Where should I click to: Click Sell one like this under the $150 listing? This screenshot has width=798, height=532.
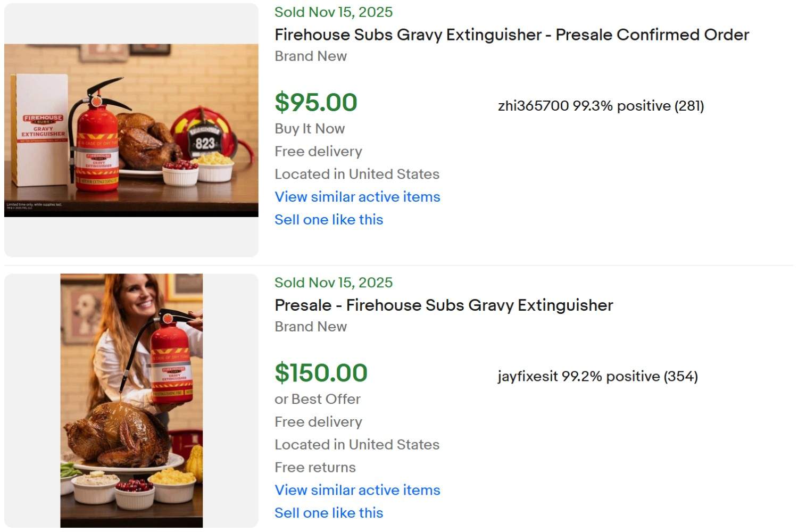pos(328,512)
